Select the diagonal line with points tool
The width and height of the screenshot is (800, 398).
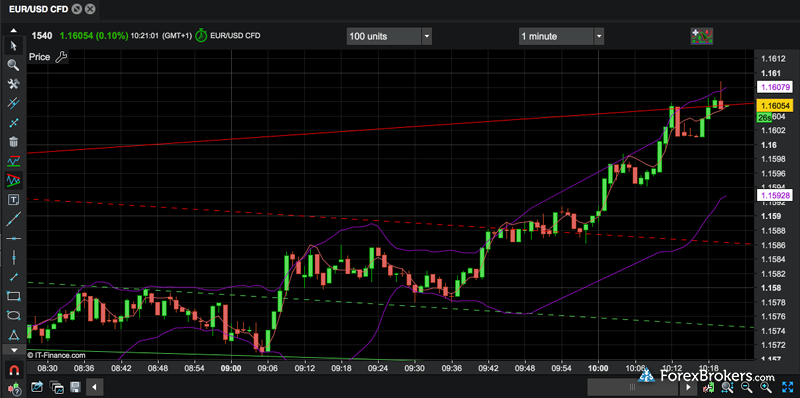[x=13, y=123]
